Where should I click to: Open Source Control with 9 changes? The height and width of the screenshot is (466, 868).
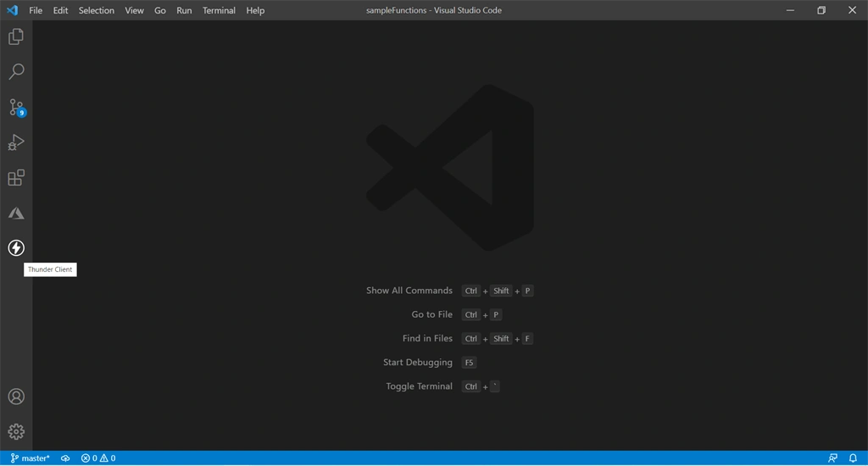pyautogui.click(x=16, y=108)
